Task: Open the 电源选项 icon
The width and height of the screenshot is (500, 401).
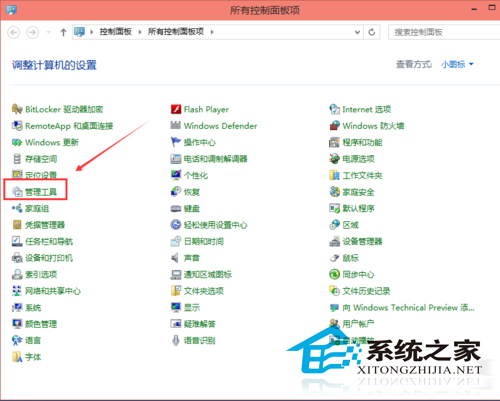Action: click(334, 159)
